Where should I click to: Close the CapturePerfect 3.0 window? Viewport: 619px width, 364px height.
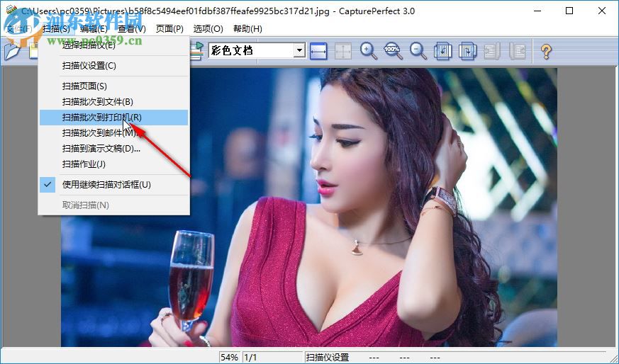click(x=602, y=11)
